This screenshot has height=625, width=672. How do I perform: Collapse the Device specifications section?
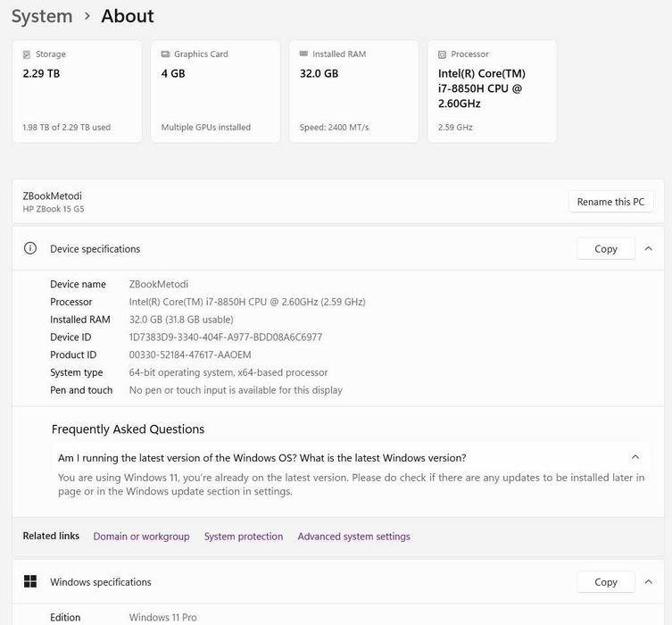click(x=649, y=249)
